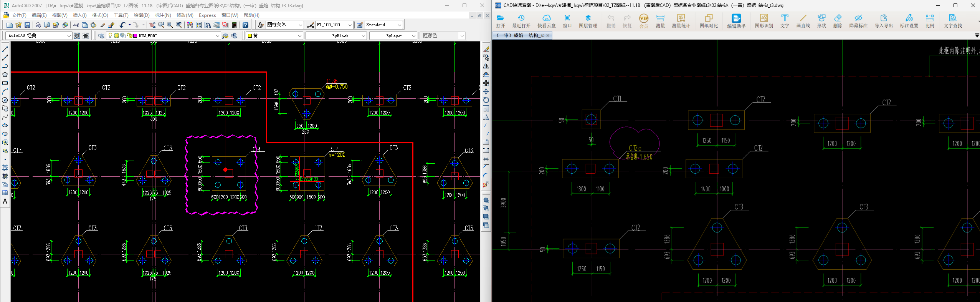
Task: Click the Print (plot) icon in AutoCAD
Action: tap(38, 25)
